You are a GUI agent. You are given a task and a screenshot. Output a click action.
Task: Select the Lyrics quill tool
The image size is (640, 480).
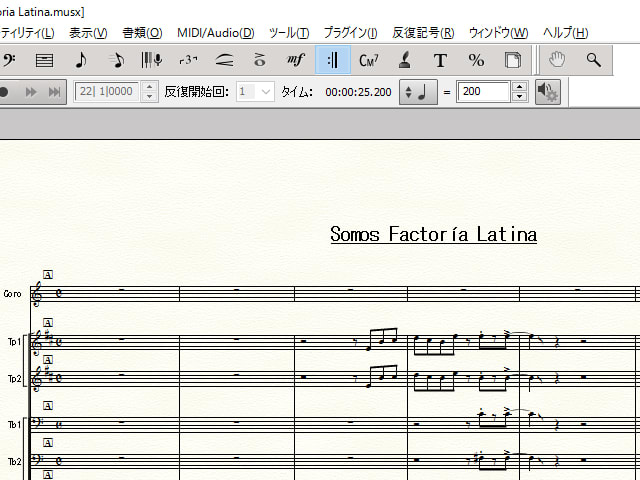404,60
